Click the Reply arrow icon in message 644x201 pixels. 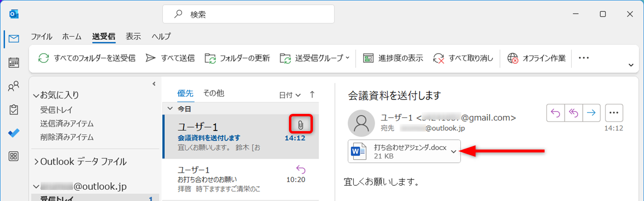click(555, 112)
